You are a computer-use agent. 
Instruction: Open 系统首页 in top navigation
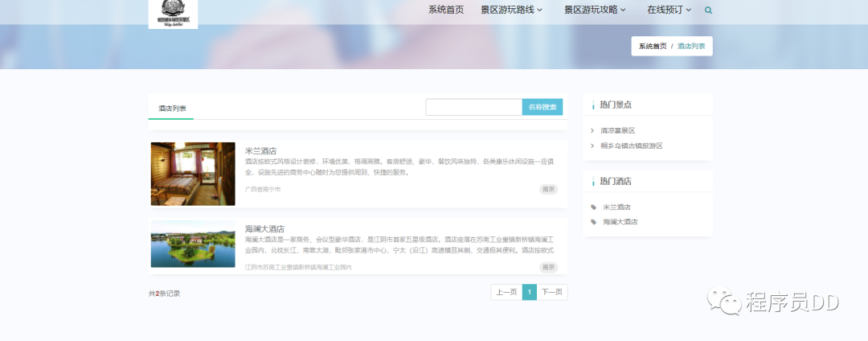pos(446,10)
